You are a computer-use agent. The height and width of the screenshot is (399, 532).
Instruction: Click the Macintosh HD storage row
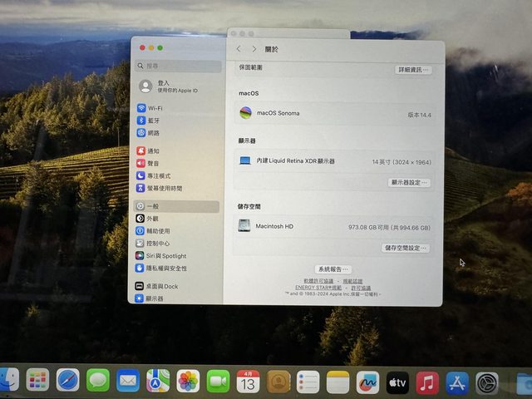click(334, 227)
